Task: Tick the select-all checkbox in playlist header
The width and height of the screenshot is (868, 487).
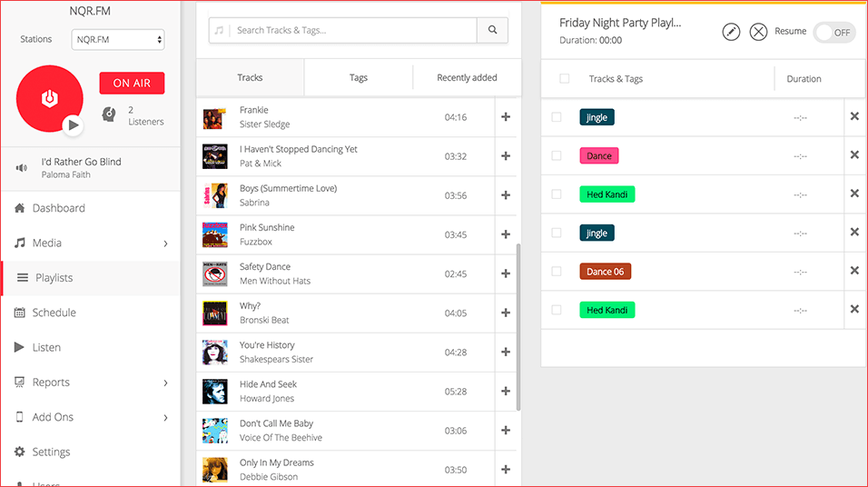Action: click(565, 79)
